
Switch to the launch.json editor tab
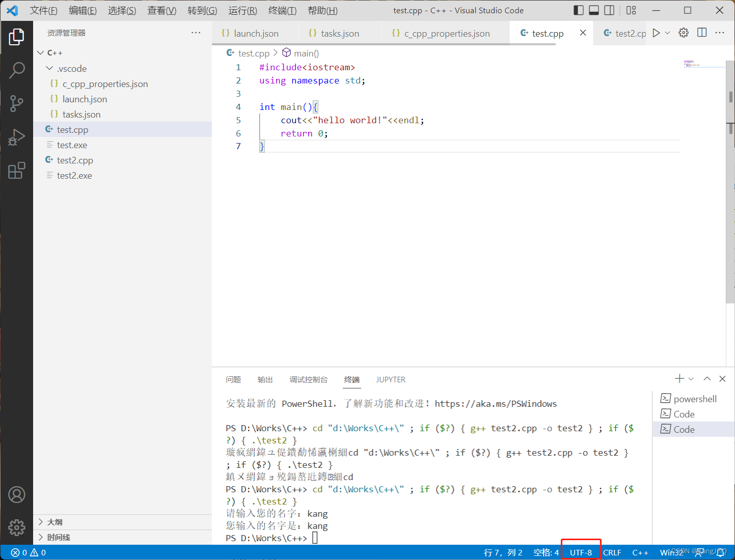point(255,33)
